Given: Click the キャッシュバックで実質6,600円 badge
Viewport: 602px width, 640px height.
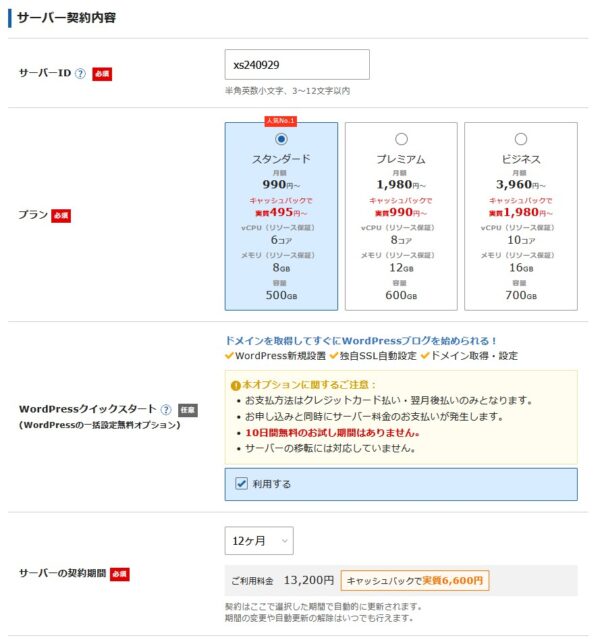Looking at the screenshot, I should pyautogui.click(x=415, y=580).
